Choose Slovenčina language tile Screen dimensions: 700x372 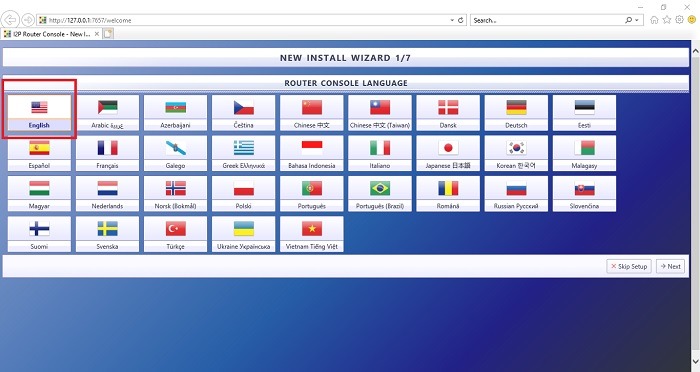(584, 193)
